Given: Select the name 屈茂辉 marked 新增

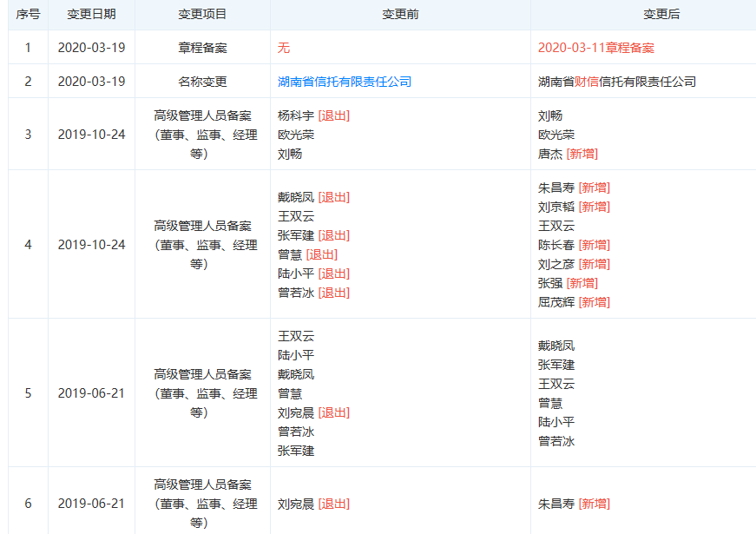Looking at the screenshot, I should point(555,302).
